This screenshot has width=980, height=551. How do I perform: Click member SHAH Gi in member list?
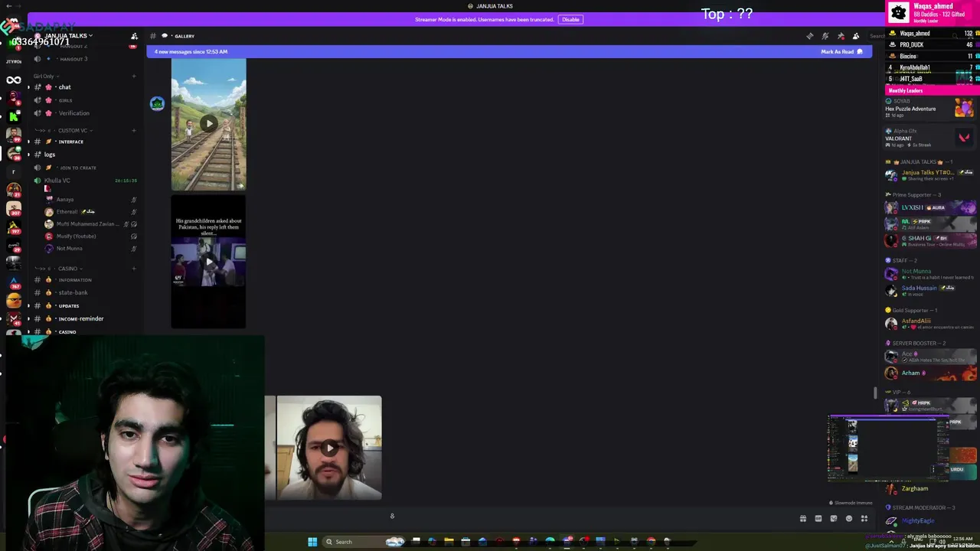[x=931, y=240]
